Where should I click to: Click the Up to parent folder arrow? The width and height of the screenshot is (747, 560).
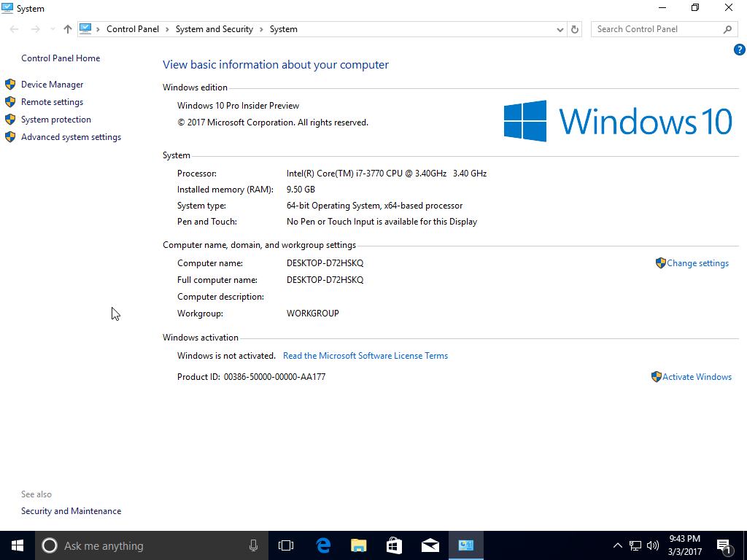click(x=68, y=29)
